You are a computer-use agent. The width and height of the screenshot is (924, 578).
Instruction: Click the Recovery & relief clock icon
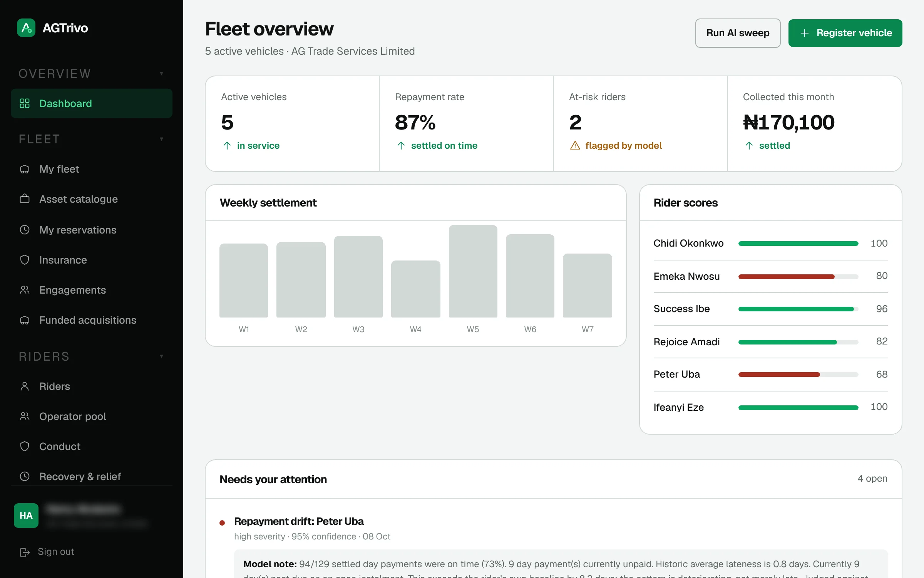click(x=25, y=477)
